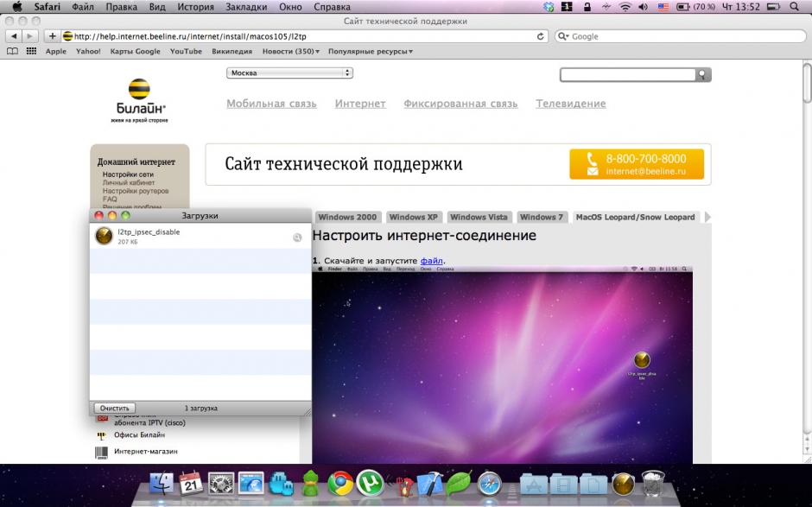The width and height of the screenshot is (812, 507).
Task: Open Finder from the Dock
Action: pos(162,484)
